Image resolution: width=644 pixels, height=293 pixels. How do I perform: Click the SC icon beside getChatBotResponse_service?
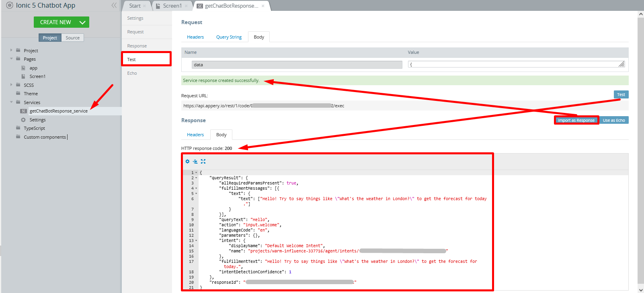[x=24, y=111]
